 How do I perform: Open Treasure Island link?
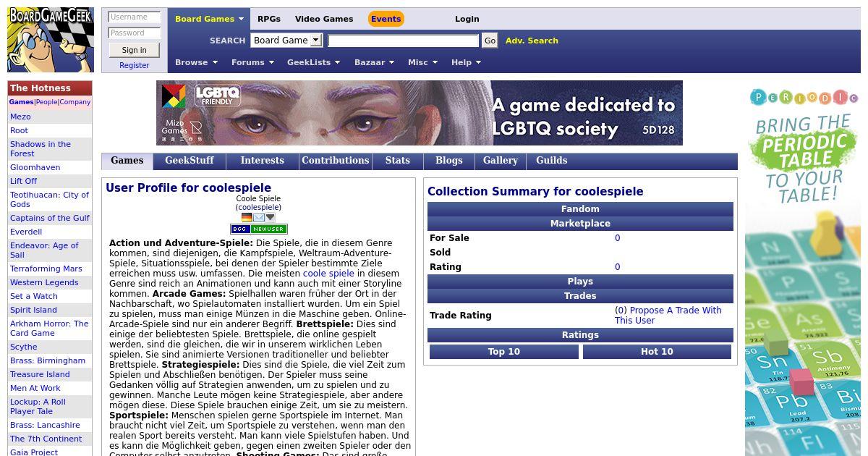click(x=40, y=374)
